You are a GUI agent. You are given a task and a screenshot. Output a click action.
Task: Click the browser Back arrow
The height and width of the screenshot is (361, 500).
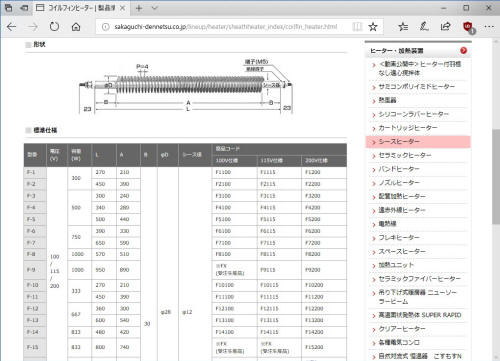[x=12, y=27]
